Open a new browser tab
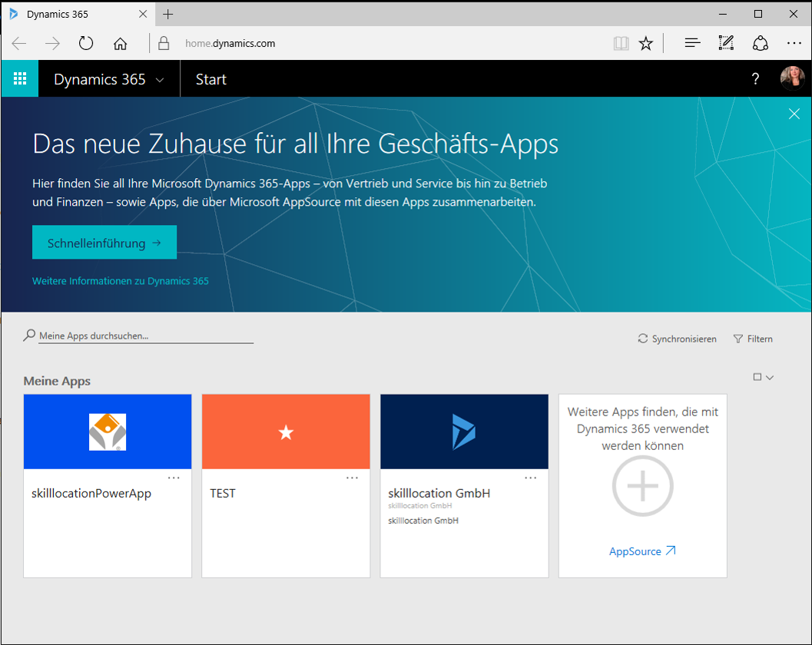This screenshot has width=812, height=645. coord(167,14)
